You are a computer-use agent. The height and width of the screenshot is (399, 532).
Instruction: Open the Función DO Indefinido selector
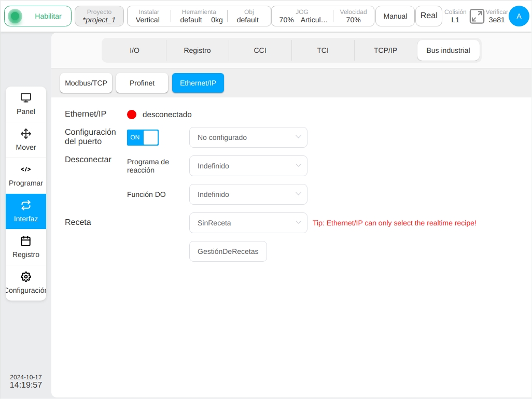[x=248, y=194]
